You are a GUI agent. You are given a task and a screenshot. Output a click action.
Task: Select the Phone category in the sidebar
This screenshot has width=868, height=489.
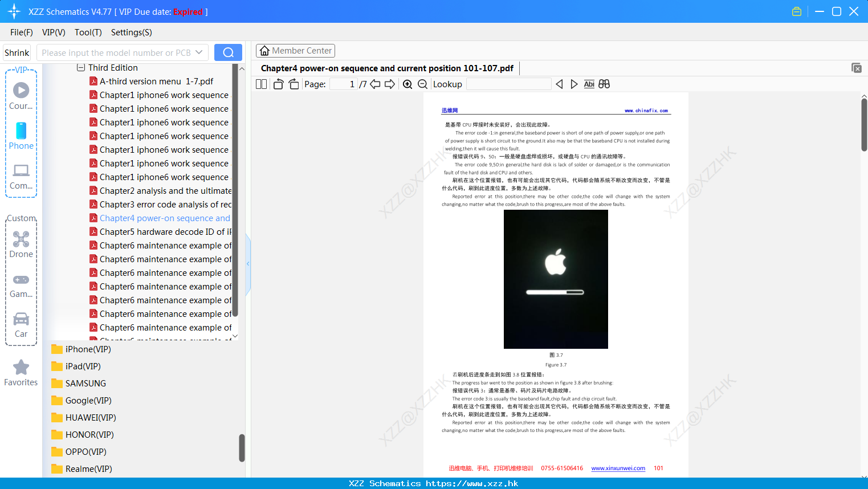coord(21,136)
